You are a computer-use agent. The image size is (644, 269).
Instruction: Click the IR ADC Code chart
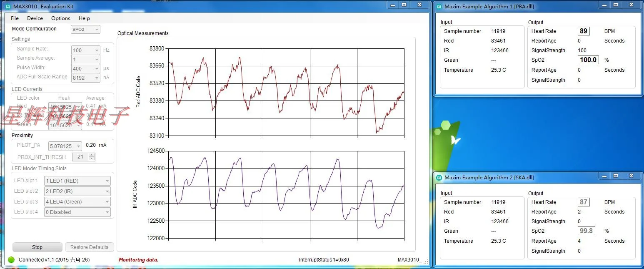coord(286,194)
